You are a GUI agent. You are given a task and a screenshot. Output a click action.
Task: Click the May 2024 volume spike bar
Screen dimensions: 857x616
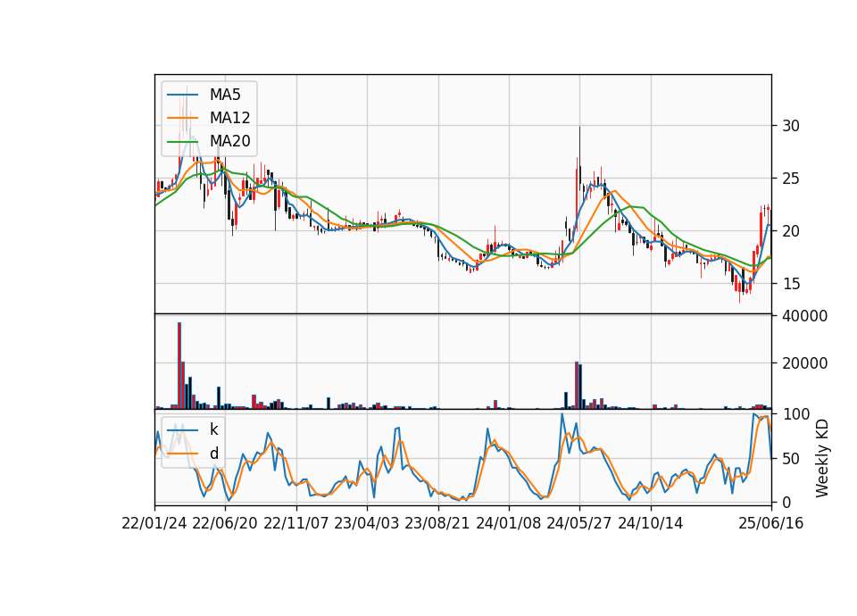click(577, 386)
